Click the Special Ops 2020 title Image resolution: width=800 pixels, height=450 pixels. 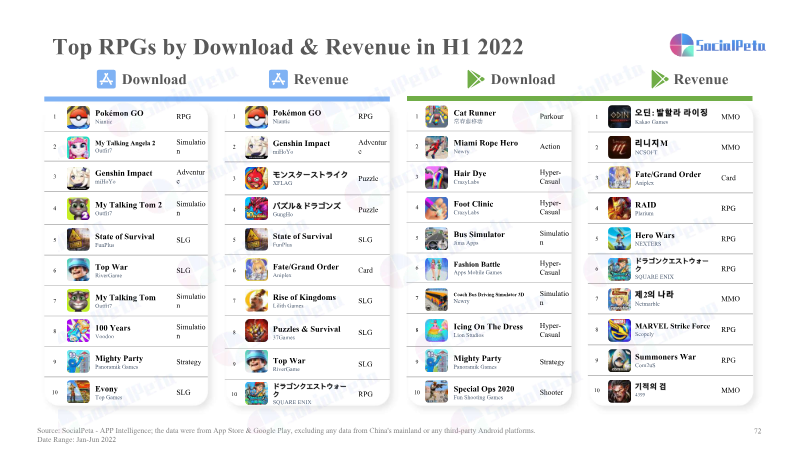(484, 389)
